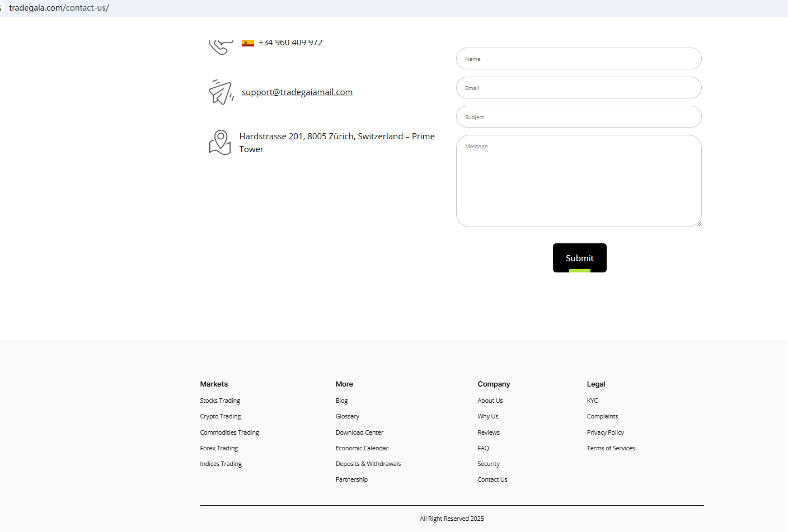The width and height of the screenshot is (788, 532).
Task: Click the Spanish flag icon
Action: tap(248, 43)
